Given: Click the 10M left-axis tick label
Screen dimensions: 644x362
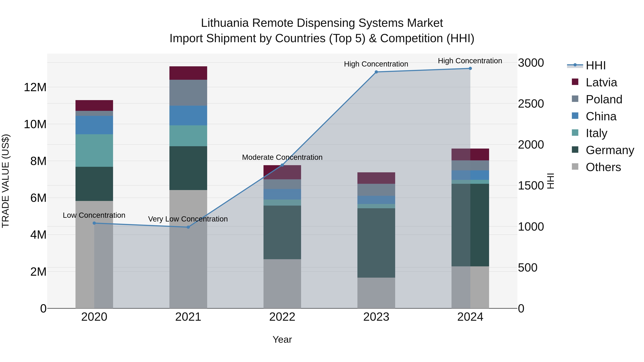Looking at the screenshot, I should (x=35, y=124).
